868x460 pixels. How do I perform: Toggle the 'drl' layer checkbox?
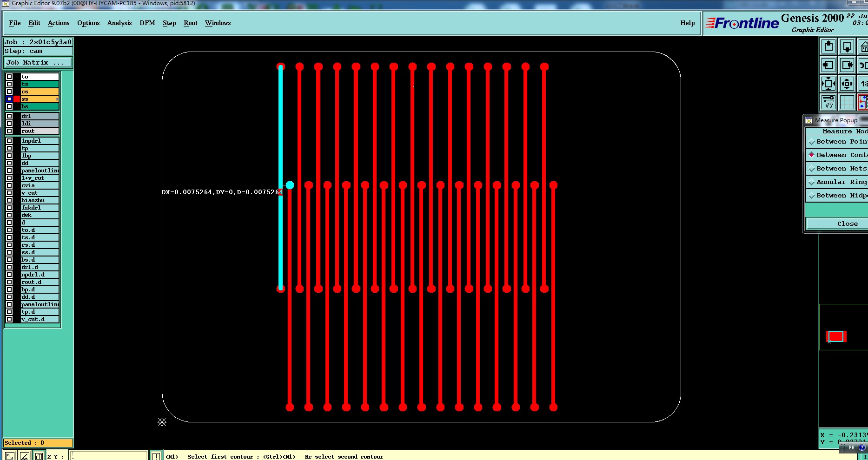click(9, 116)
